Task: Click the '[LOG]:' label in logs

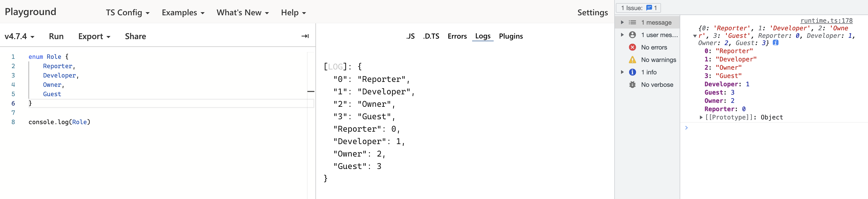Action: (337, 67)
